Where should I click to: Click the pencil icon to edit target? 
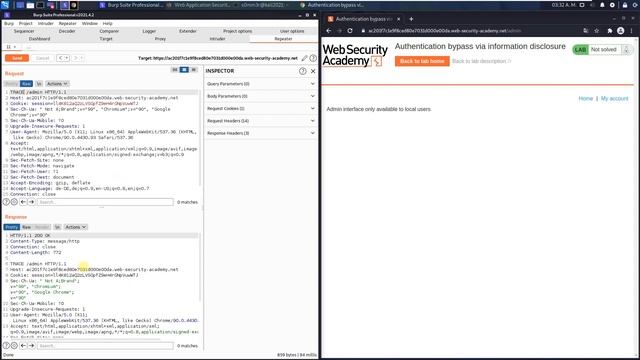[x=304, y=58]
